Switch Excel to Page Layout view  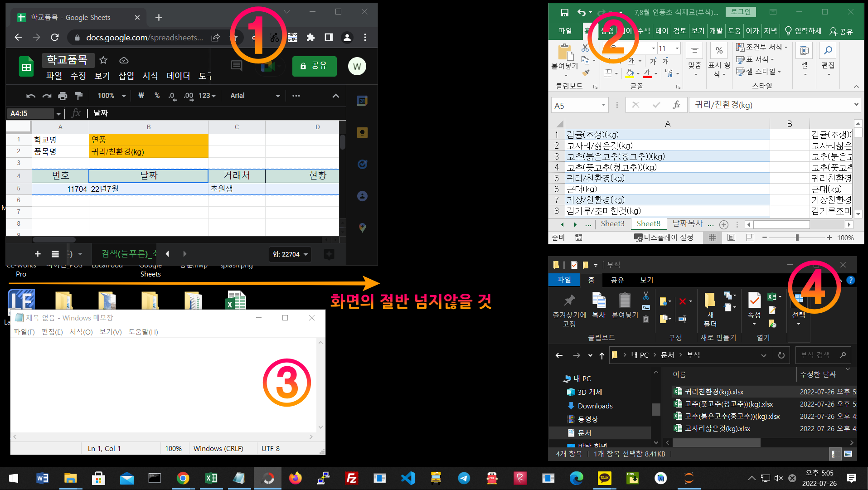(x=731, y=238)
